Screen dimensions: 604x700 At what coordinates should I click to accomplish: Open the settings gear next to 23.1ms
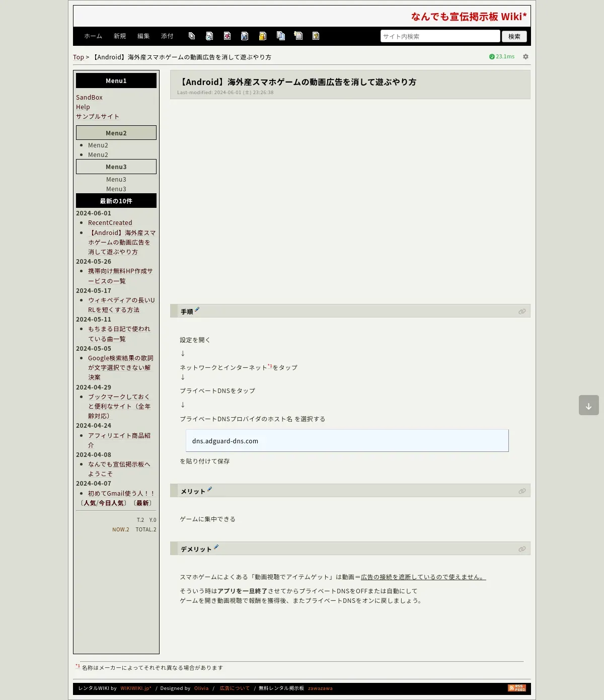[525, 57]
